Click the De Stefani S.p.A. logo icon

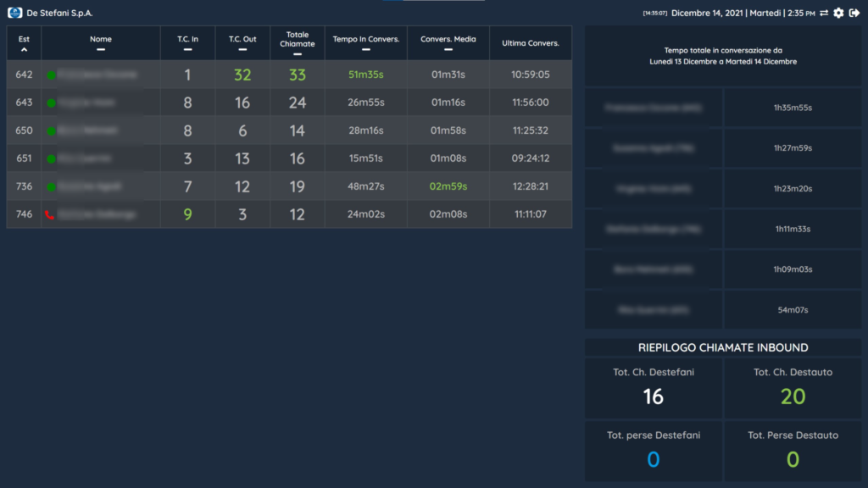14,13
